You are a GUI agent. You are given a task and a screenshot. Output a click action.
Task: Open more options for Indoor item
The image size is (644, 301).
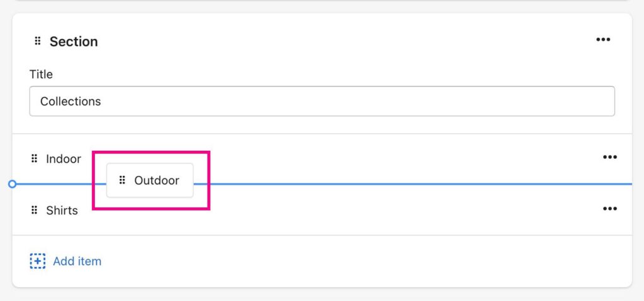[609, 157]
